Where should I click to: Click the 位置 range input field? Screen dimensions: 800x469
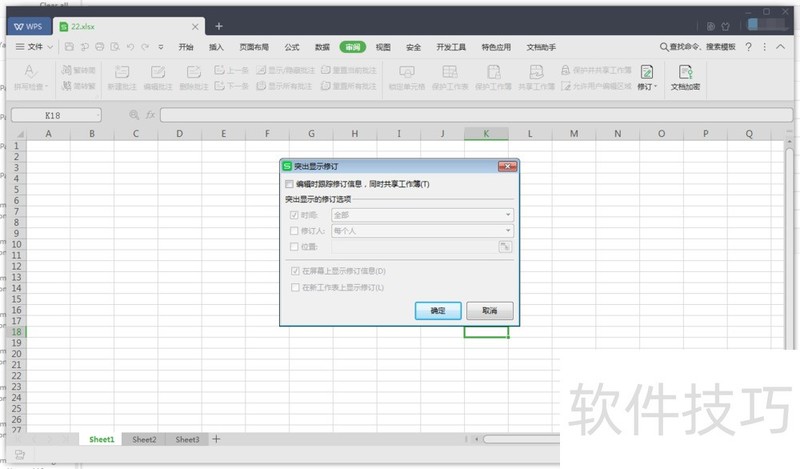click(x=414, y=247)
